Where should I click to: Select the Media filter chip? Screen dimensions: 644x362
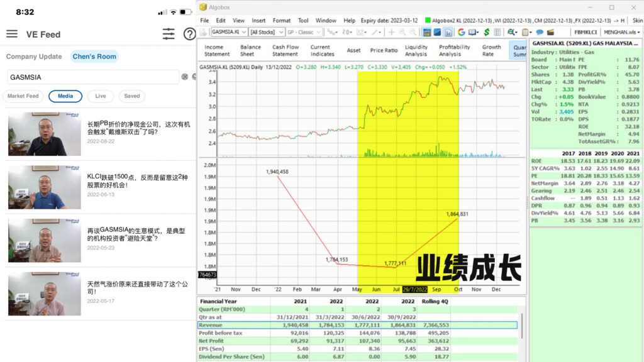[65, 96]
